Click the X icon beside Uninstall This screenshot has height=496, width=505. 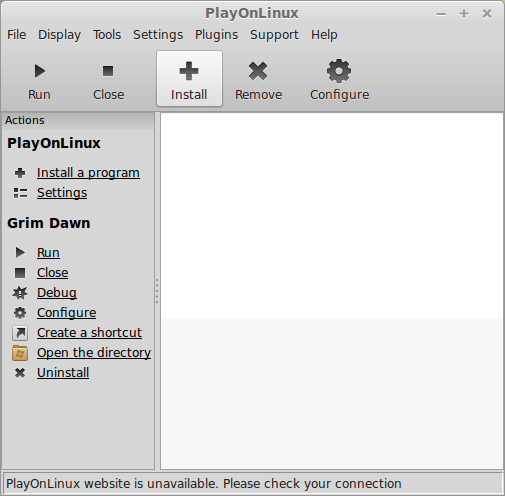click(20, 373)
